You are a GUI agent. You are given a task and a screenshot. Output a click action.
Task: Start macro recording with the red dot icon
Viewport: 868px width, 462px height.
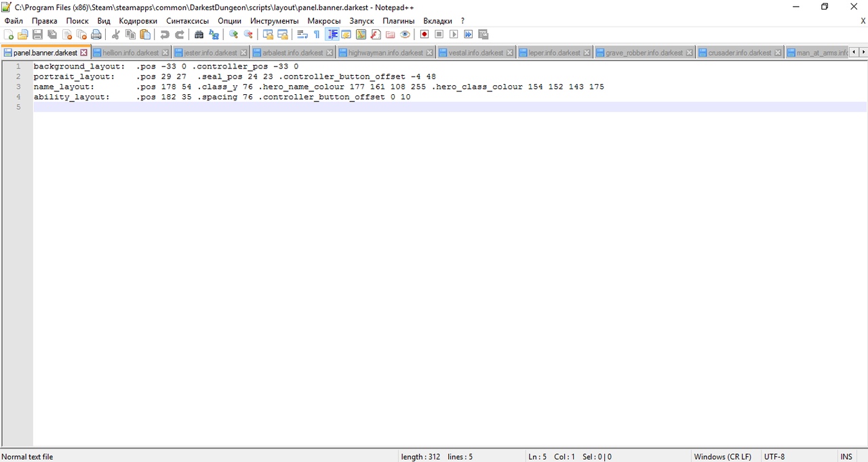click(425, 35)
